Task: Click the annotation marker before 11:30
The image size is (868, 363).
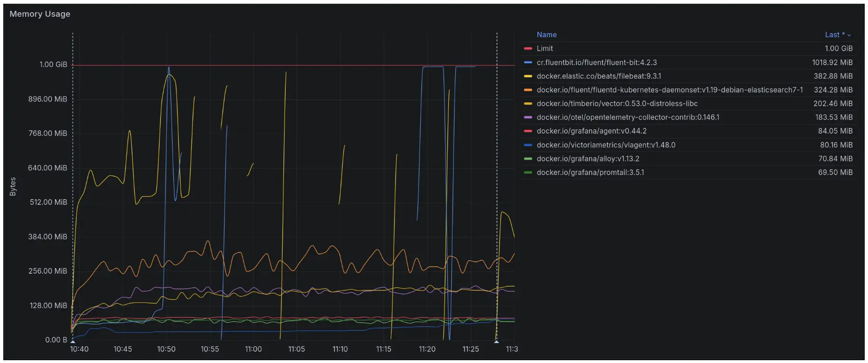Action: click(496, 341)
